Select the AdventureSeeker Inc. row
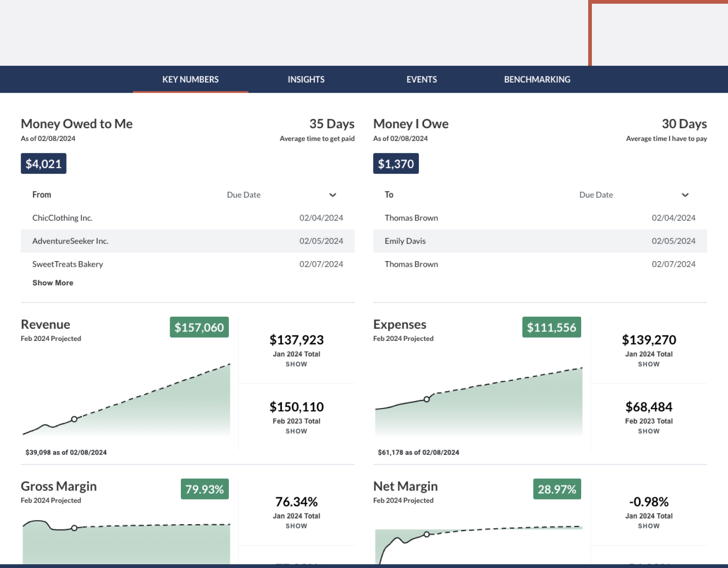Viewport: 728px width, 568px height. click(188, 241)
